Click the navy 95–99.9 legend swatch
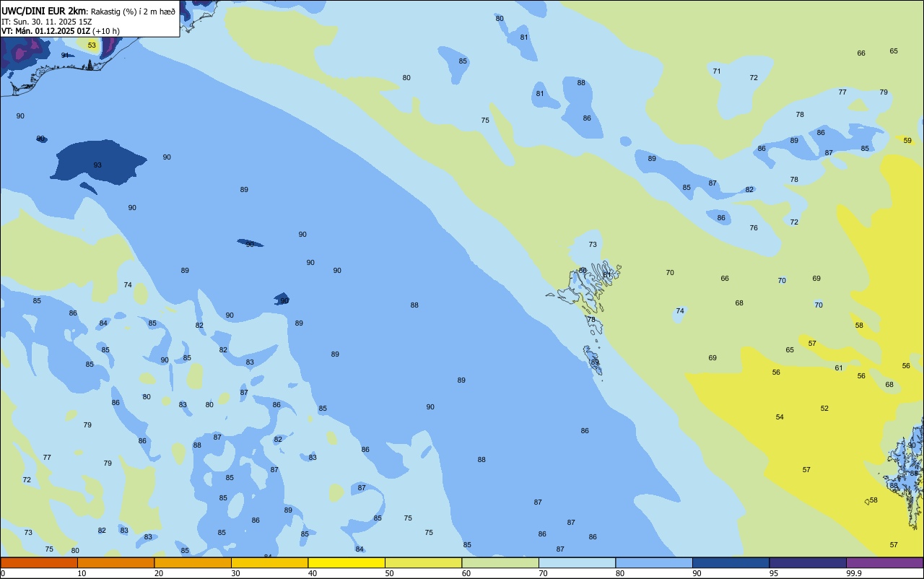The image size is (924, 579). [808, 562]
